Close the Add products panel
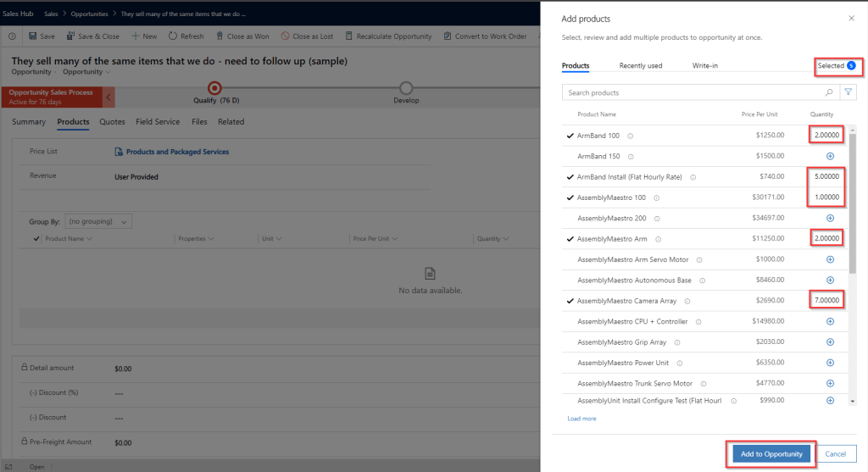 (x=852, y=18)
